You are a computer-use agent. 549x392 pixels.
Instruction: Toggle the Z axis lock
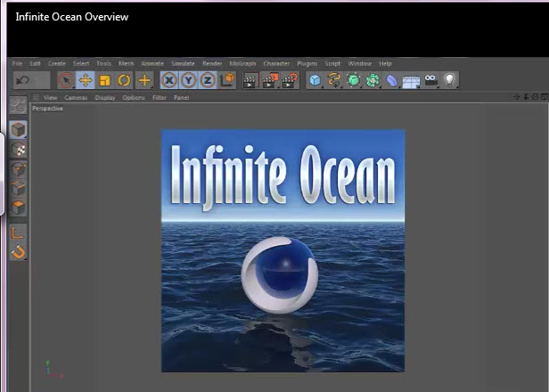(x=208, y=80)
